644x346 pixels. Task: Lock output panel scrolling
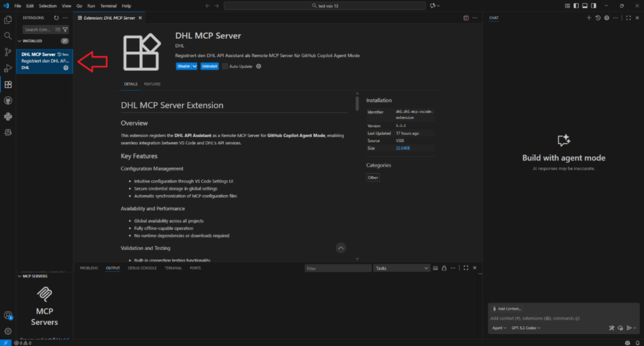444,268
